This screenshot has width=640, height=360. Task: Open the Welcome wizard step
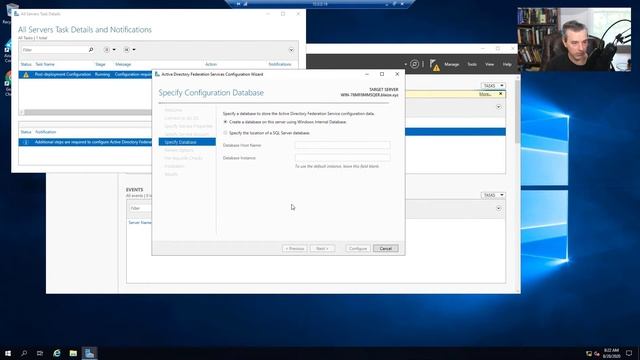click(173, 110)
